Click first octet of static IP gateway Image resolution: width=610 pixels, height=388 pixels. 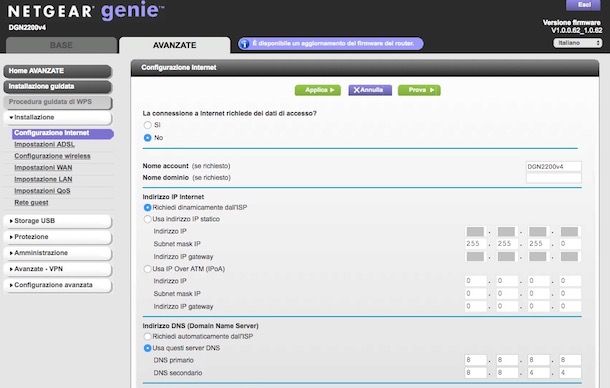pyautogui.click(x=475, y=257)
